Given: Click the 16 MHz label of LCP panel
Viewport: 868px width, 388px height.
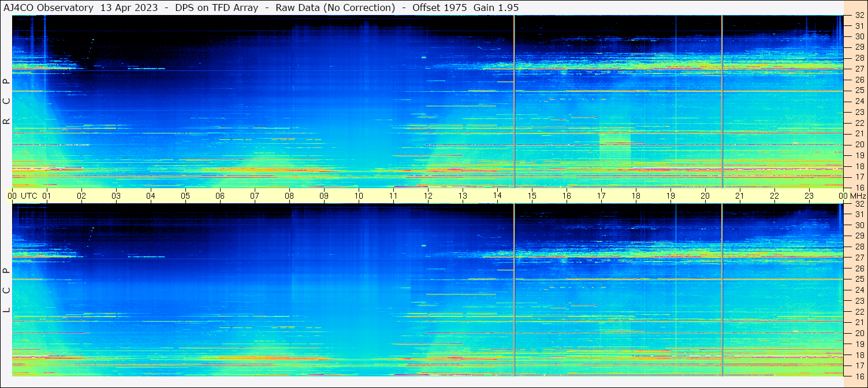Looking at the screenshot, I should point(859,376).
